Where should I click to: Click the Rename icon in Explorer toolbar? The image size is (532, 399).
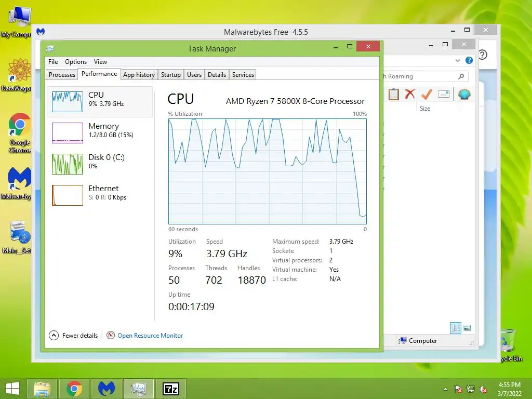pos(444,94)
